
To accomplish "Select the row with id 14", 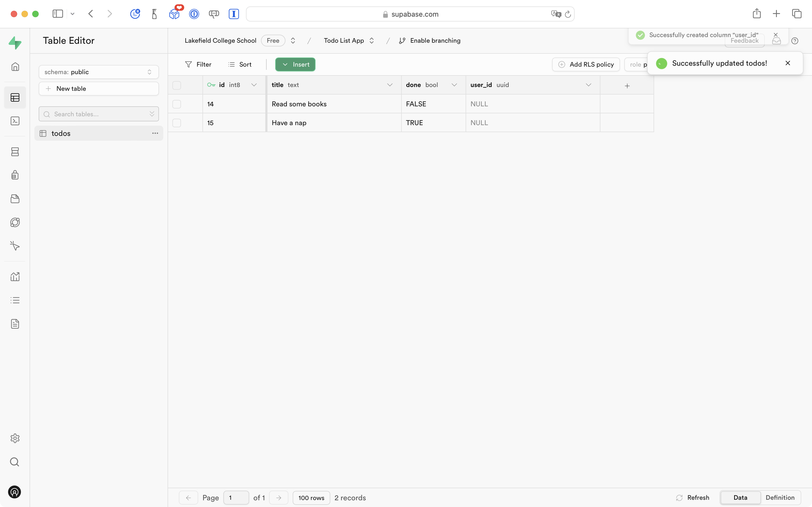I will coord(177,104).
